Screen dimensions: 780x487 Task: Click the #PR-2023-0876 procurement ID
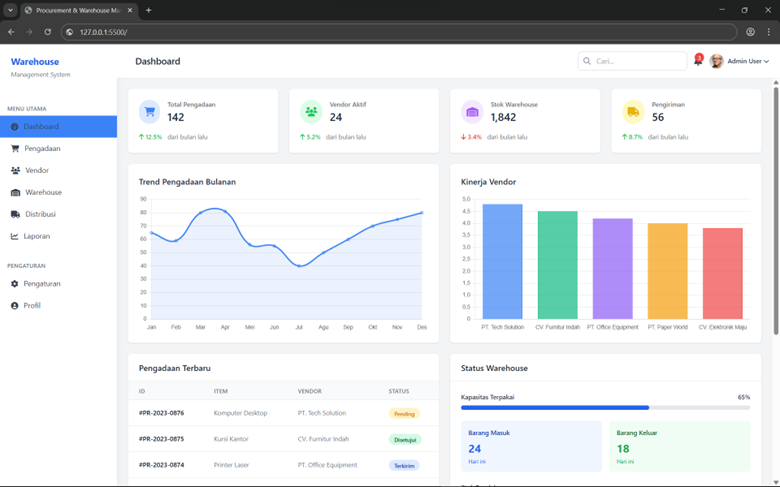(x=161, y=413)
